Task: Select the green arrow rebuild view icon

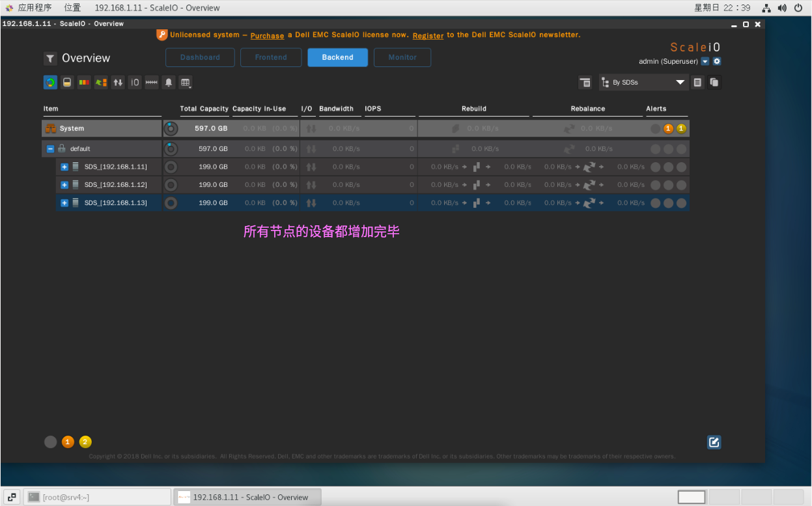Action: click(x=101, y=83)
